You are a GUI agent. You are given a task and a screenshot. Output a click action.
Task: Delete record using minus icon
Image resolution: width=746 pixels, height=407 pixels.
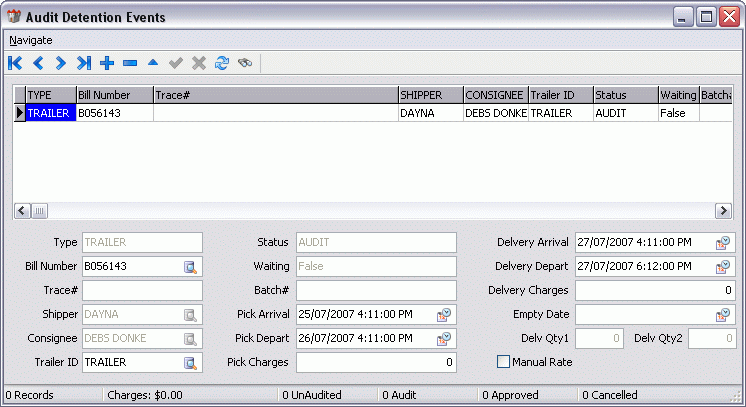(x=130, y=63)
